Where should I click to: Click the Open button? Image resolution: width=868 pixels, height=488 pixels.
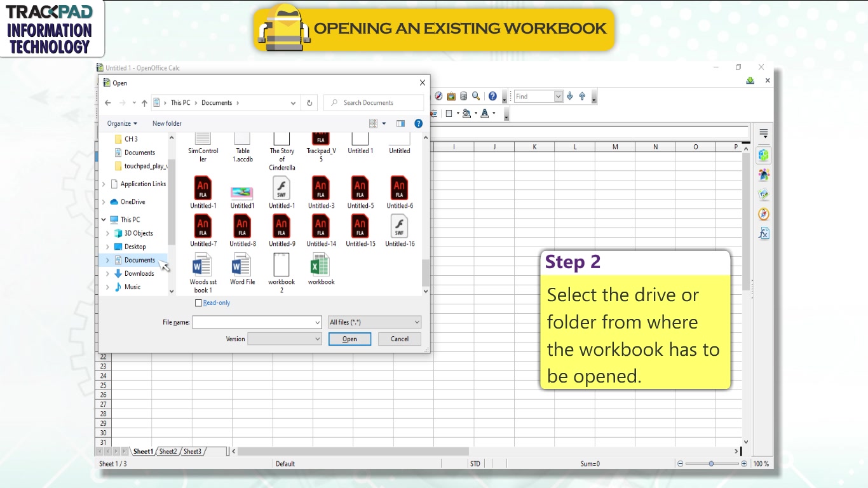point(349,339)
